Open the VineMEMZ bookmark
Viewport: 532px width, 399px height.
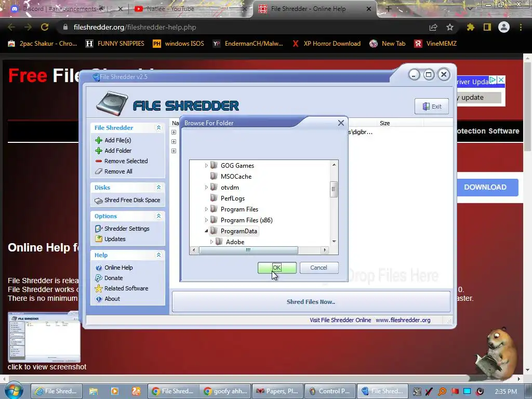point(435,44)
